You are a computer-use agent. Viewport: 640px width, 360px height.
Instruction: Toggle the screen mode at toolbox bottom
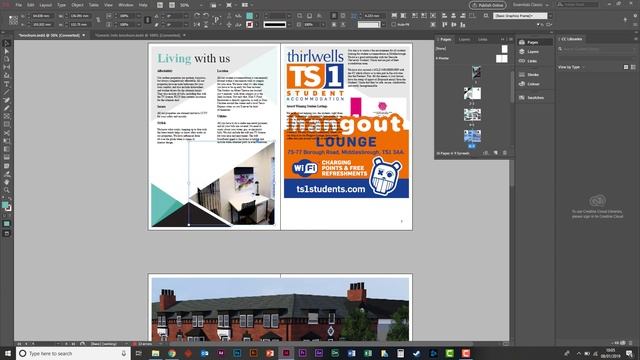pyautogui.click(x=7, y=233)
